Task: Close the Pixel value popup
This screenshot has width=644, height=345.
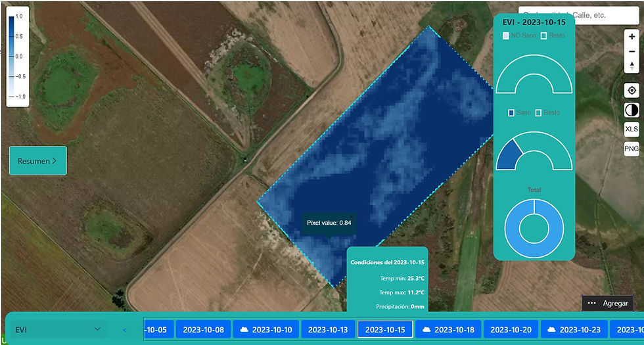Action: (351, 216)
